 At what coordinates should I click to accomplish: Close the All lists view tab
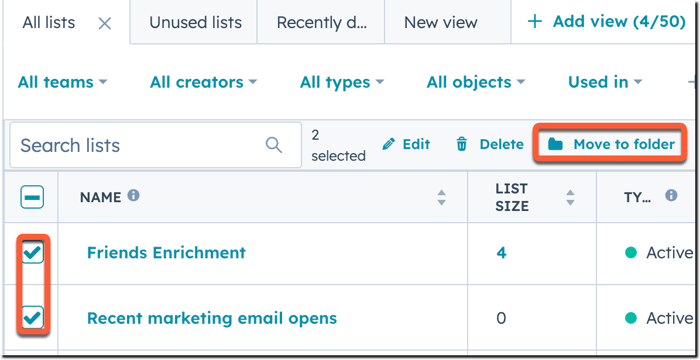coord(104,24)
